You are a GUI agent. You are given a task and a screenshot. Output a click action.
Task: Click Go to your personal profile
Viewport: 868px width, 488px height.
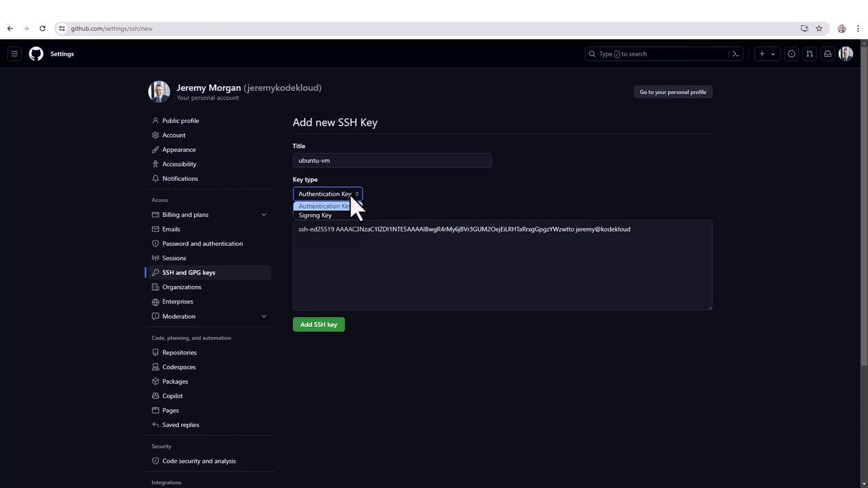point(673,92)
